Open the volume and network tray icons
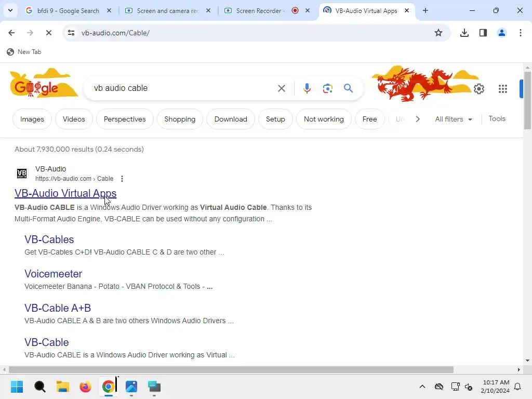 pyautogui.click(x=462, y=387)
